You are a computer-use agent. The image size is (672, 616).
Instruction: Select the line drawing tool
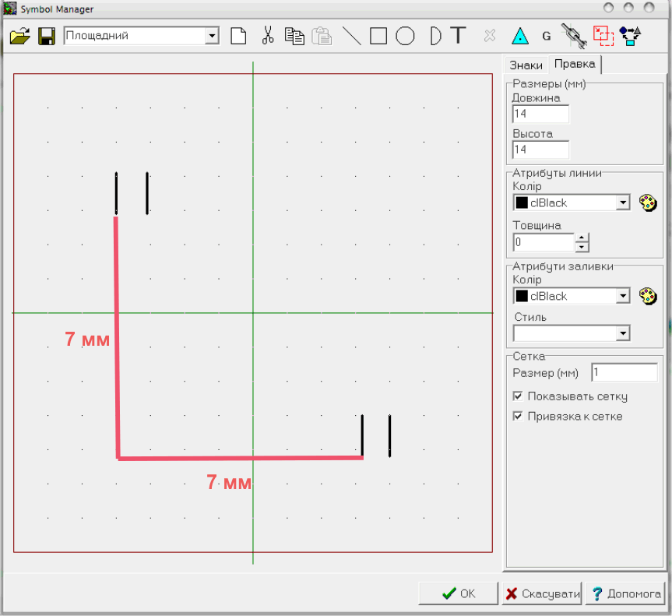pyautogui.click(x=351, y=36)
